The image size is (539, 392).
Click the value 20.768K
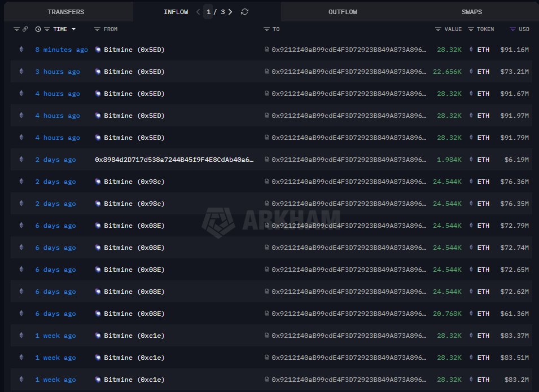447,314
